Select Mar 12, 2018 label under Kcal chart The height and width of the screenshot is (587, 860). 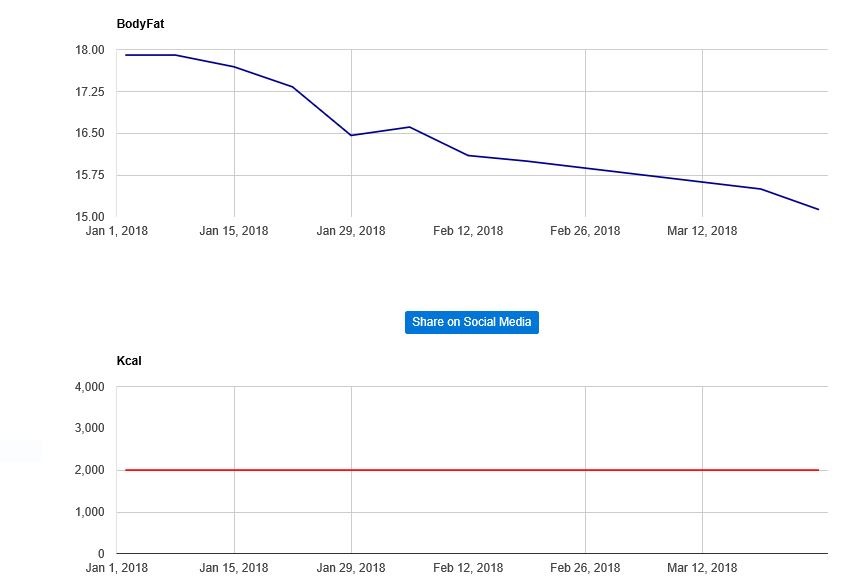(702, 568)
